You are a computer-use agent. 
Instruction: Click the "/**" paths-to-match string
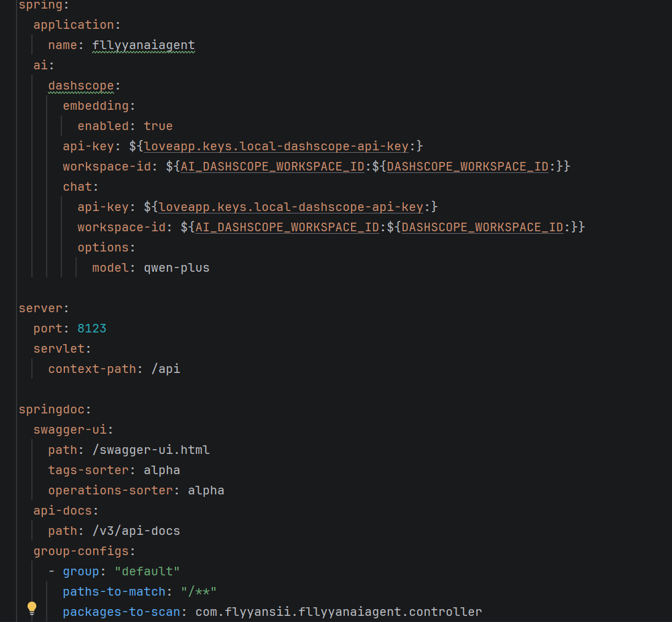pyautogui.click(x=198, y=592)
